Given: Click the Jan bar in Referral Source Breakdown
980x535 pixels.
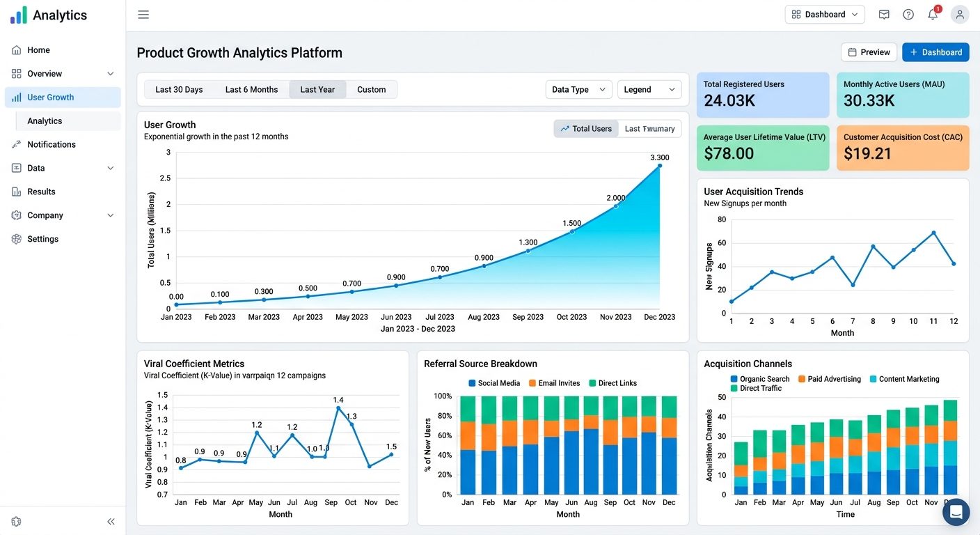Looking at the screenshot, I should (x=468, y=445).
